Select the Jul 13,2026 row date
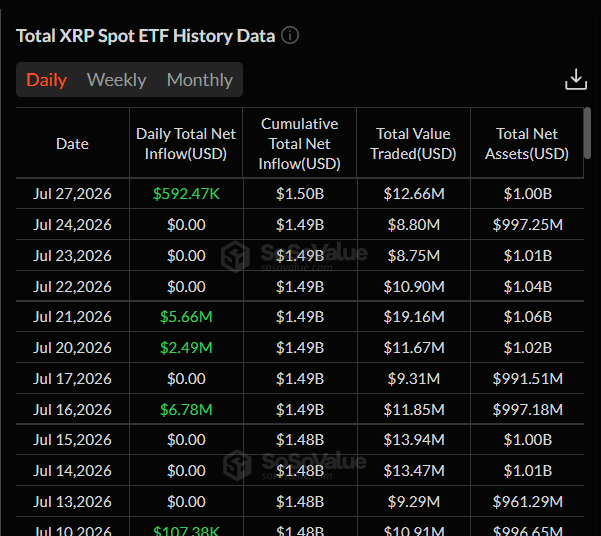The width and height of the screenshot is (601, 536). coord(72,501)
